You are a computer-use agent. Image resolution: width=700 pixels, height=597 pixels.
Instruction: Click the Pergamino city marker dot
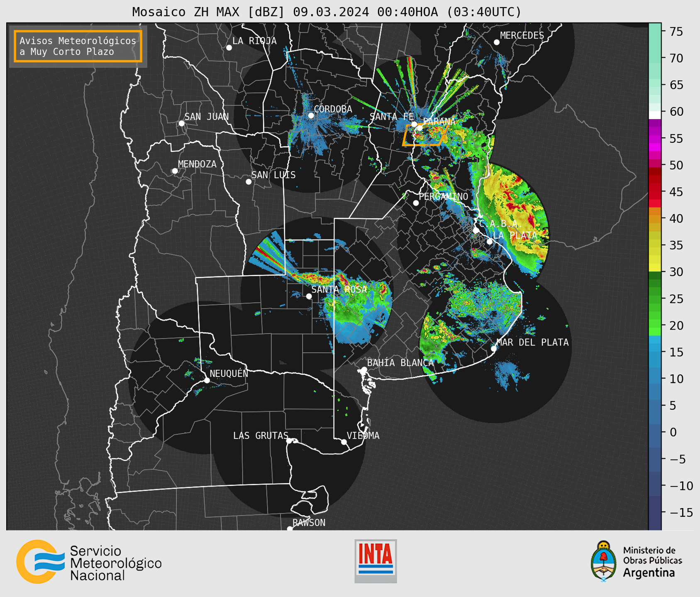[x=416, y=203]
